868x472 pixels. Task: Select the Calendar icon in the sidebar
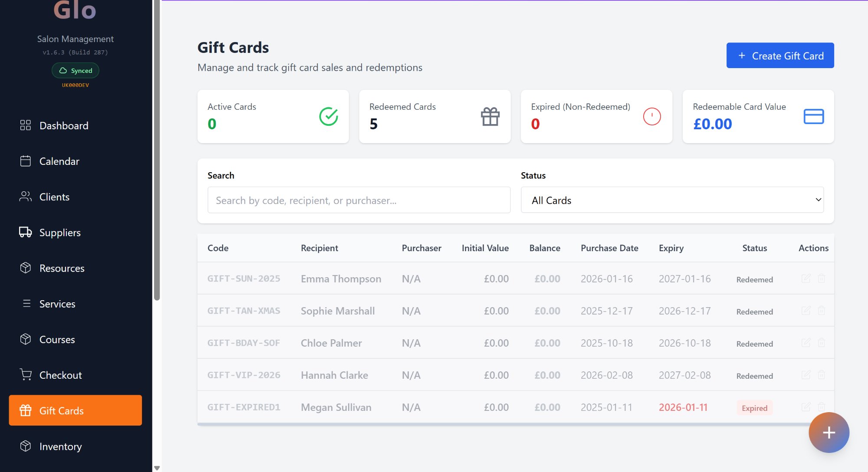(26, 161)
